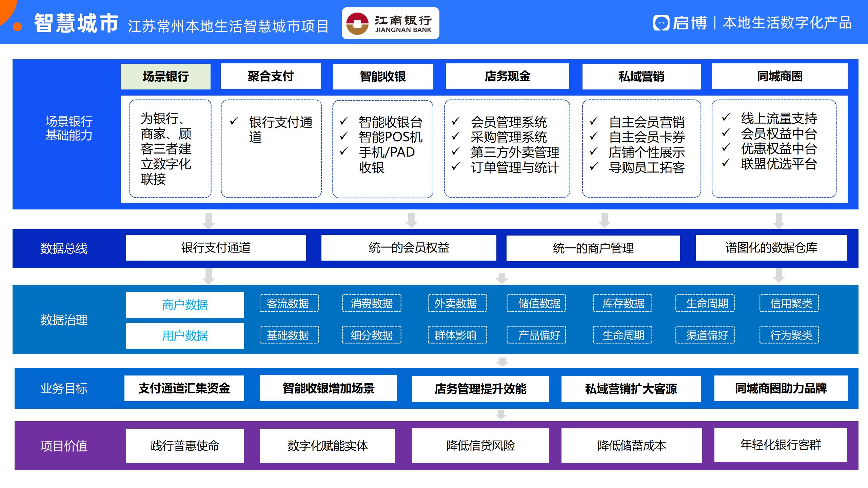868x488 pixels.
Task: Click the checkmark beside 联盟优选平台
Action: click(725, 163)
